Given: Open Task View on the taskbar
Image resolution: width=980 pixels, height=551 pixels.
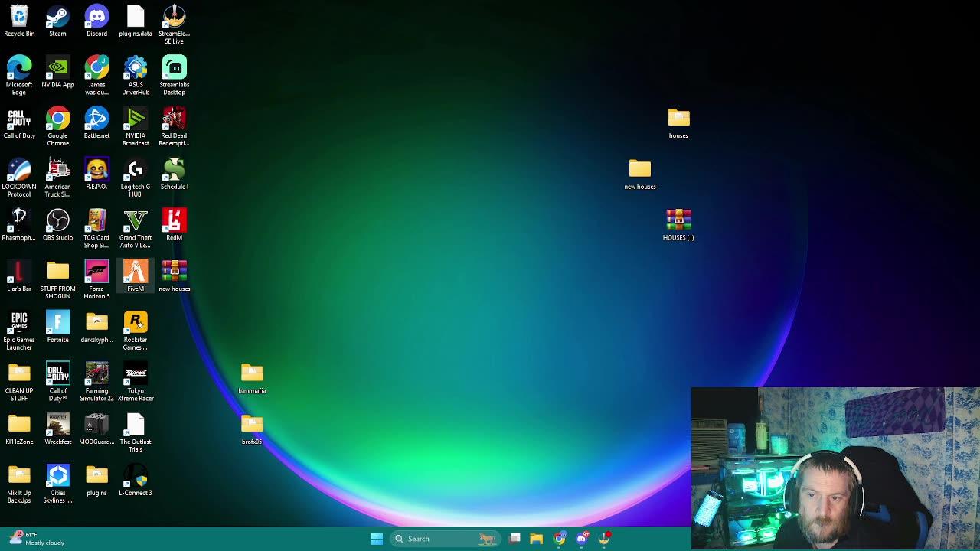Looking at the screenshot, I should click(x=515, y=539).
